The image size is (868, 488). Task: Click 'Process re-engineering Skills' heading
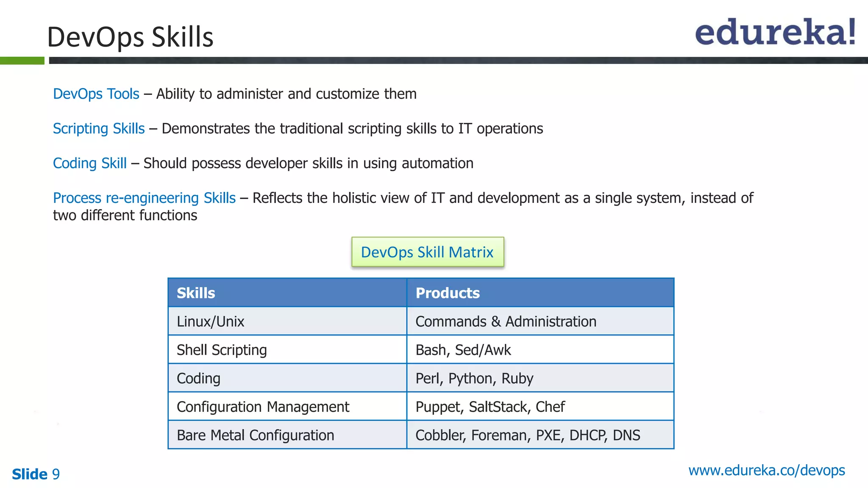click(x=145, y=198)
